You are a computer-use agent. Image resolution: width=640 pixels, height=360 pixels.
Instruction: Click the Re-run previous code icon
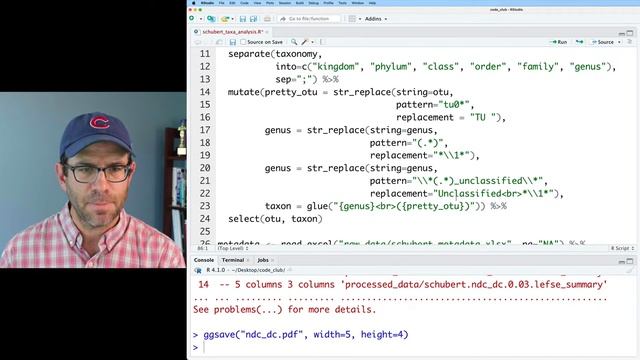pyautogui.click(x=580, y=42)
